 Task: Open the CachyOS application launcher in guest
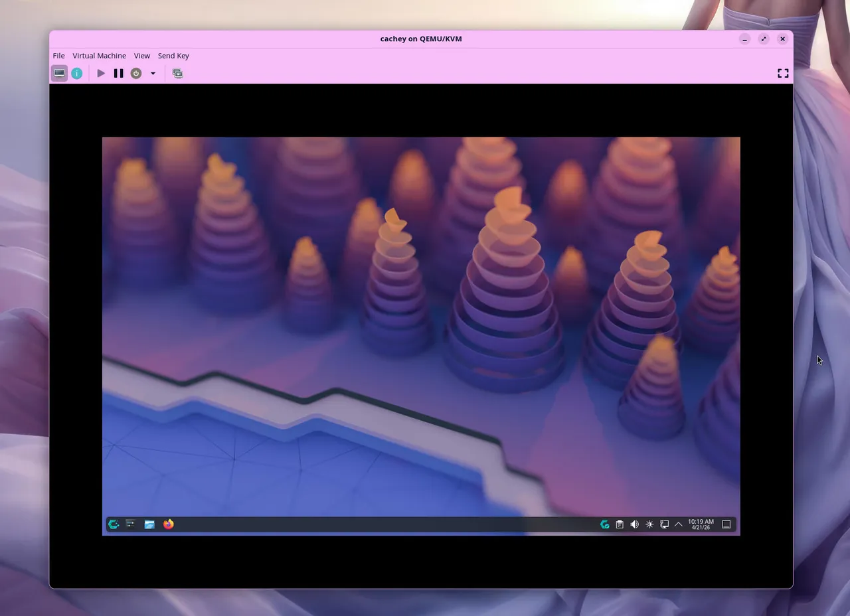tap(114, 524)
